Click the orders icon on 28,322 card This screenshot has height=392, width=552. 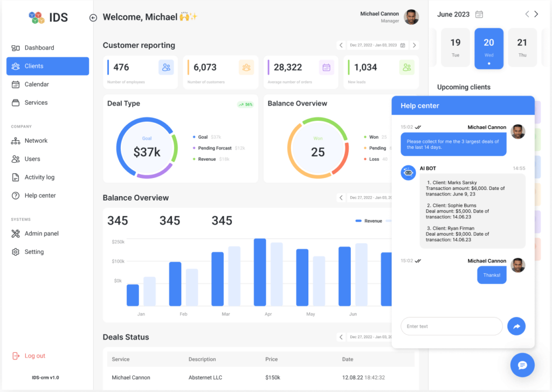pos(326,67)
